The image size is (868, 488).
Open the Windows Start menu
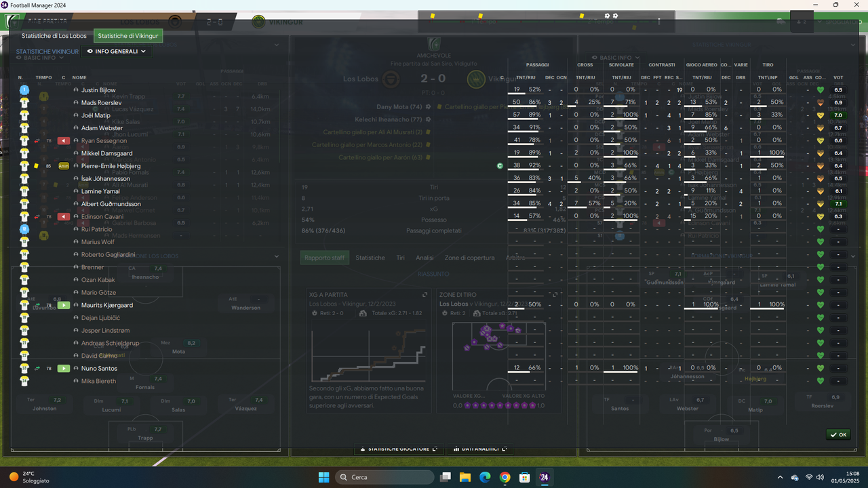pyautogui.click(x=323, y=477)
